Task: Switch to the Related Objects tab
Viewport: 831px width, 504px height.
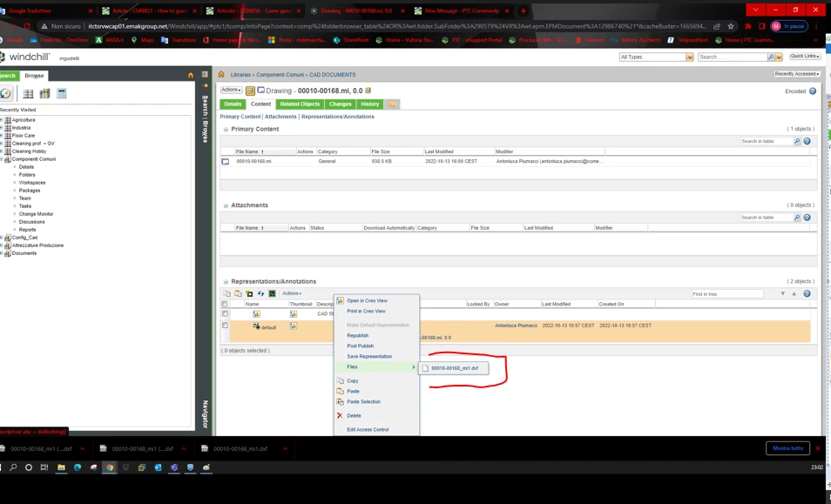Action: coord(300,104)
